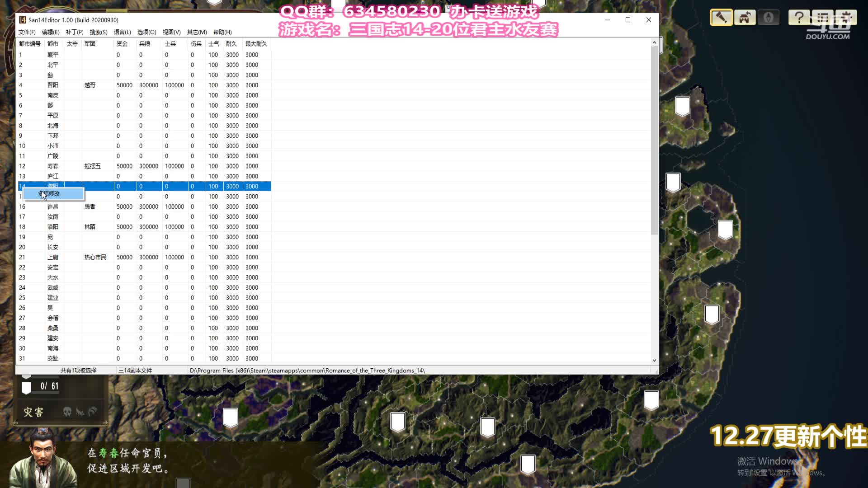868x488 pixels.
Task: Open the 文件(F) menu
Action: [x=27, y=32]
